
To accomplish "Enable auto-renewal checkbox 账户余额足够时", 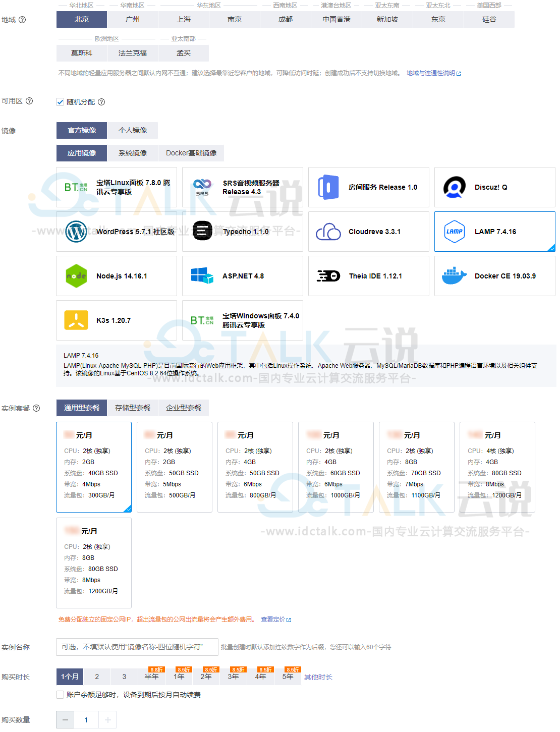I will coord(60,695).
